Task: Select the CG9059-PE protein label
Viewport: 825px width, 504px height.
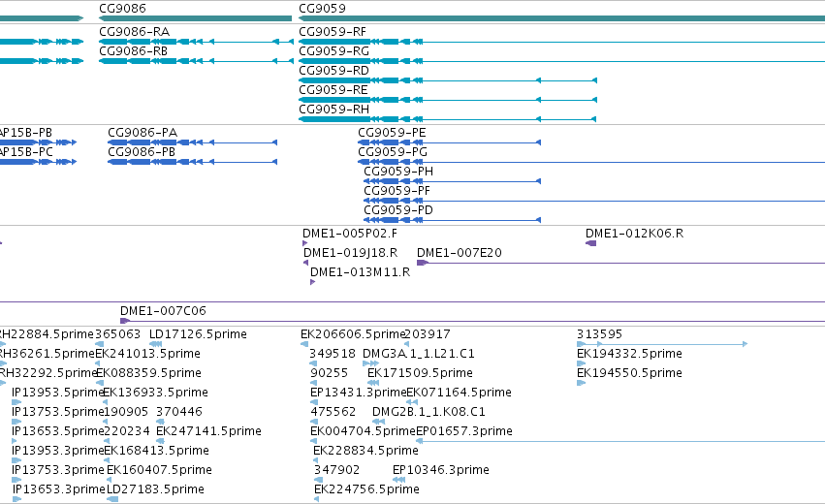Action: (392, 133)
